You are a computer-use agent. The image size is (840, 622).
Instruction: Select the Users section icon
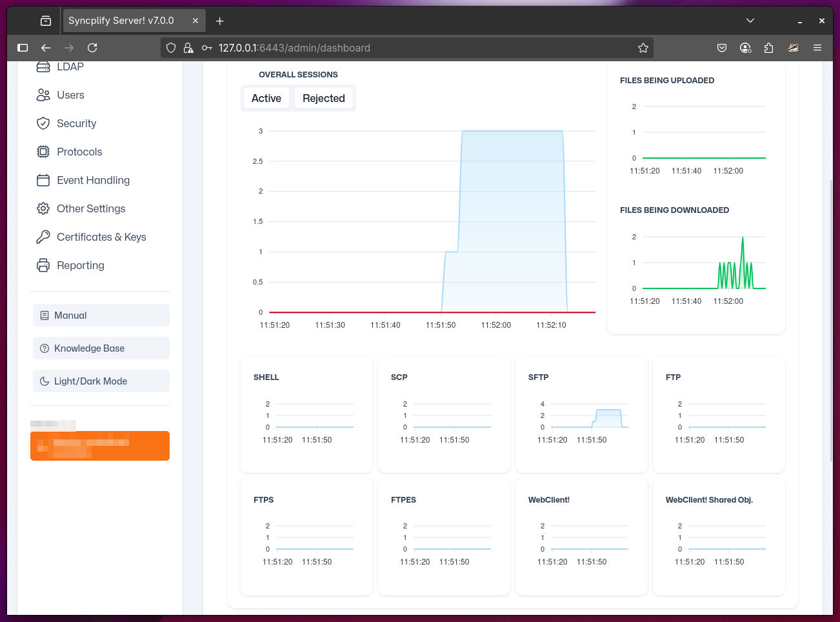point(43,95)
